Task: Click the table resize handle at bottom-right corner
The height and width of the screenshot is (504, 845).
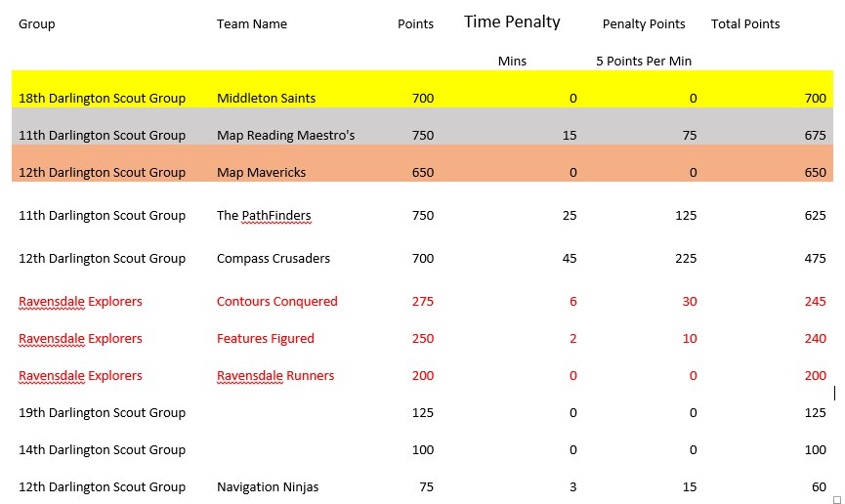Action: [836, 499]
